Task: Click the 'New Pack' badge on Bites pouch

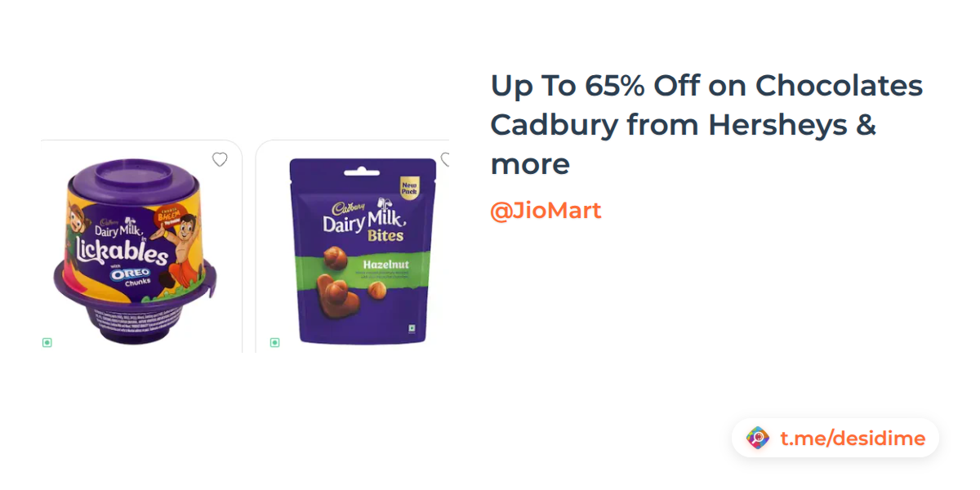Action: tap(410, 188)
